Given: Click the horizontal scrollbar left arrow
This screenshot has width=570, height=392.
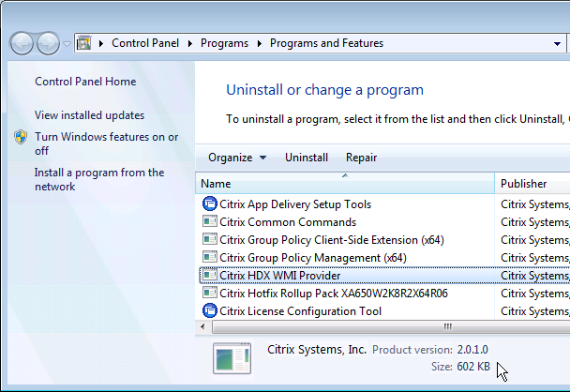Looking at the screenshot, I should pos(202,326).
